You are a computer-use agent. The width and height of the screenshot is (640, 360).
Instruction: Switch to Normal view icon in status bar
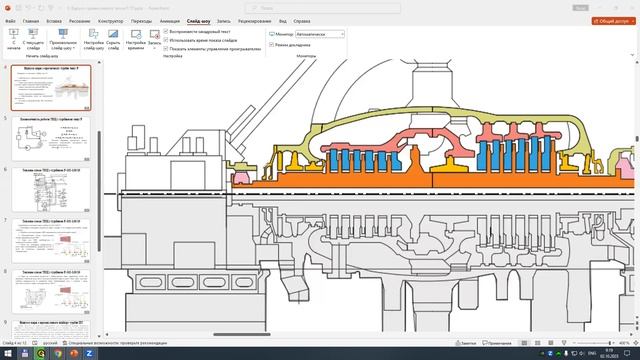(x=524, y=343)
